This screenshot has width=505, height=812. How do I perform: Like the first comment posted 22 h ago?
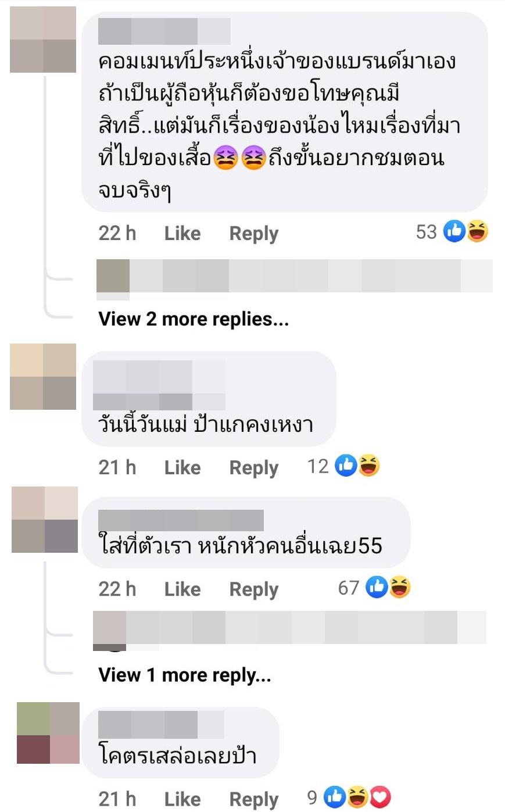pyautogui.click(x=182, y=233)
